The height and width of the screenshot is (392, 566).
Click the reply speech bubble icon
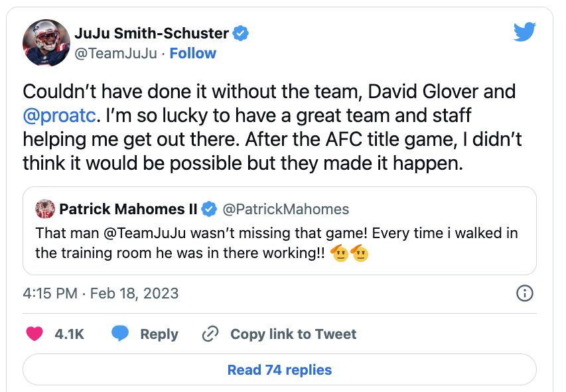coord(120,334)
